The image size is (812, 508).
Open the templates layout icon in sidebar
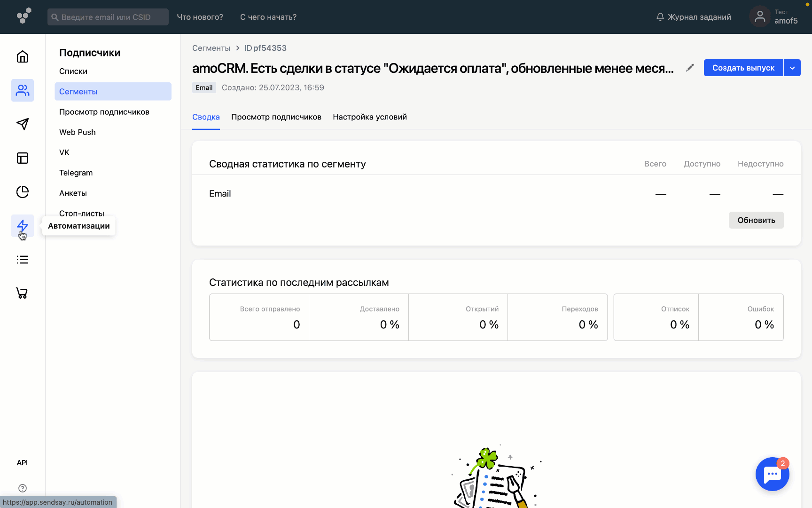coord(23,158)
